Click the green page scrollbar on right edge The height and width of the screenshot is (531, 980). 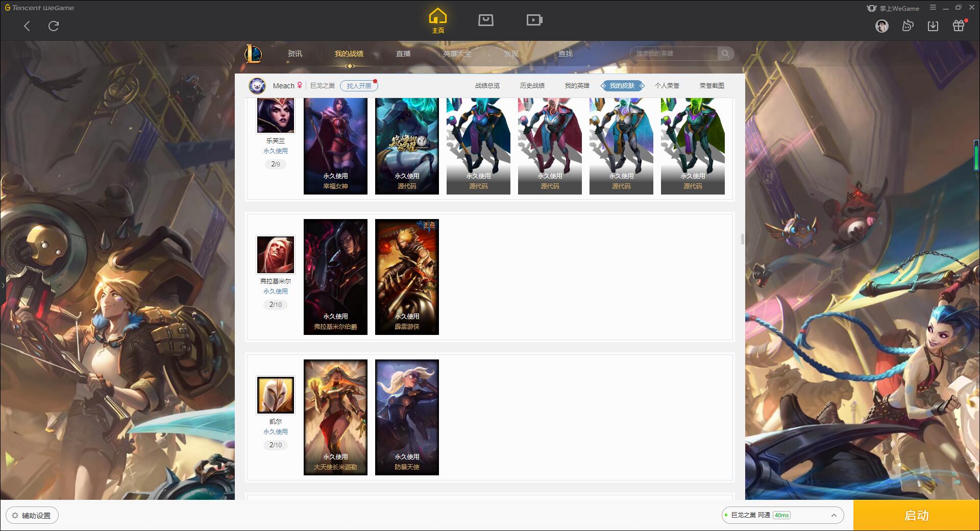(976, 156)
